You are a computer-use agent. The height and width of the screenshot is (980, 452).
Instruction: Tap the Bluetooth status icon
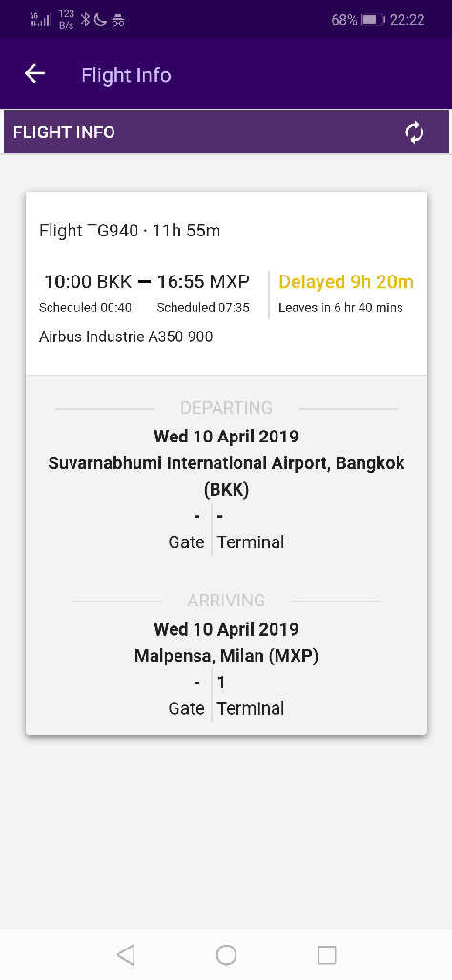tap(86, 20)
